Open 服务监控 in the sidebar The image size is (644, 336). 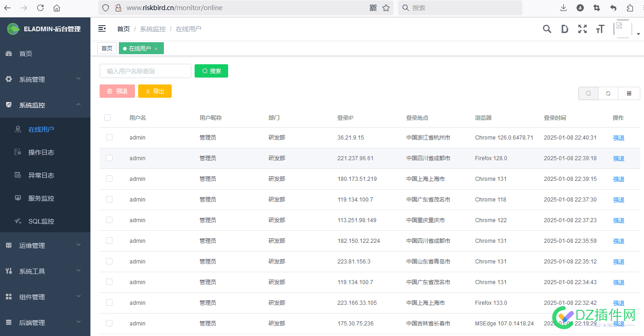[x=45, y=198]
